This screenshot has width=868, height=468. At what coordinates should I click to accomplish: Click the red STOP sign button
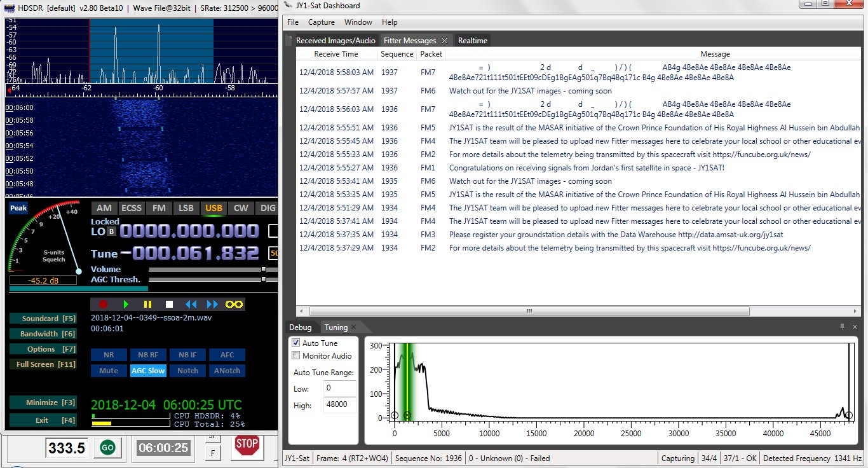click(247, 445)
